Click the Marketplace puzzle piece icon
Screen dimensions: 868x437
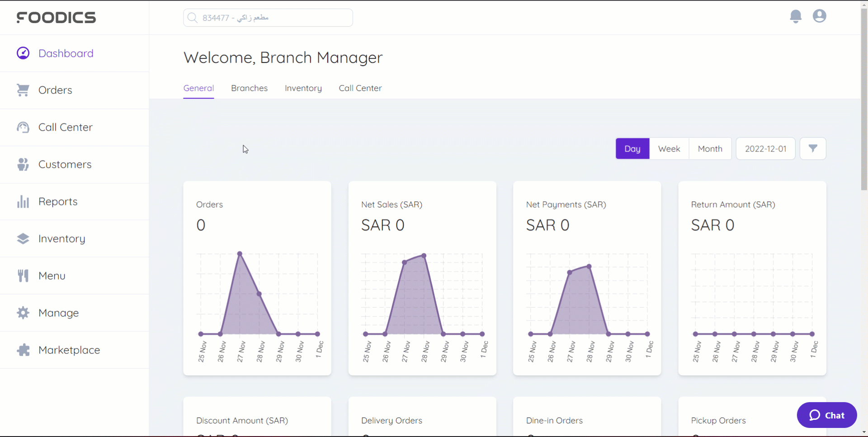[23, 350]
